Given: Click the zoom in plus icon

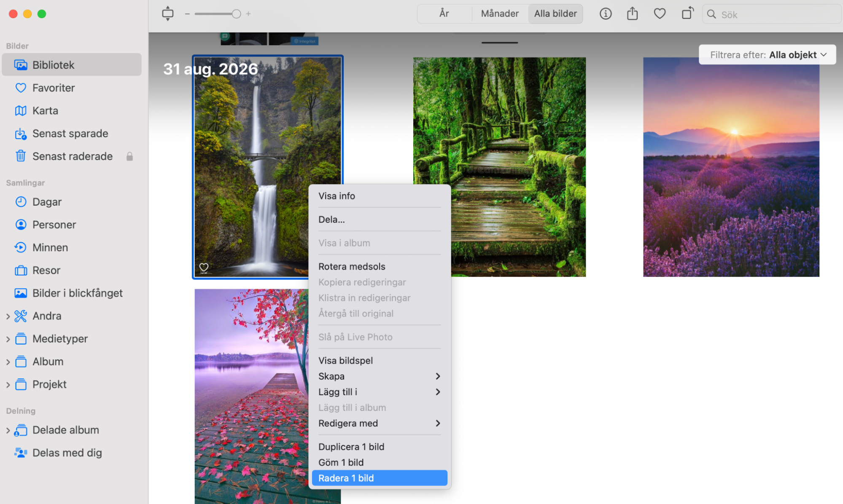Looking at the screenshot, I should point(248,14).
